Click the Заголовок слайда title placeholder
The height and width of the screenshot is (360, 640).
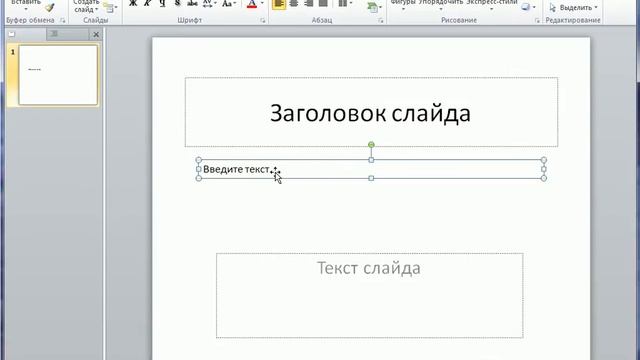point(371,113)
